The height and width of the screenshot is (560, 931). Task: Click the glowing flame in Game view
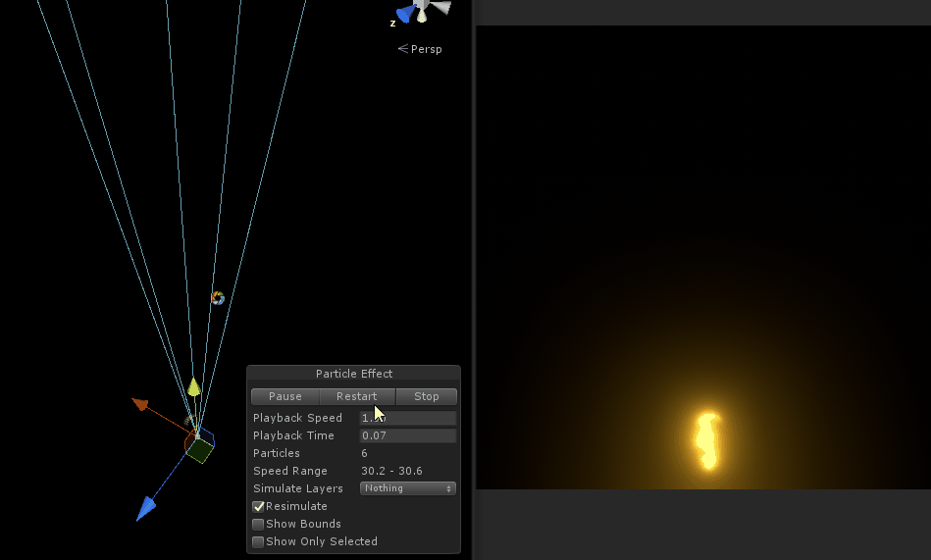tap(706, 441)
